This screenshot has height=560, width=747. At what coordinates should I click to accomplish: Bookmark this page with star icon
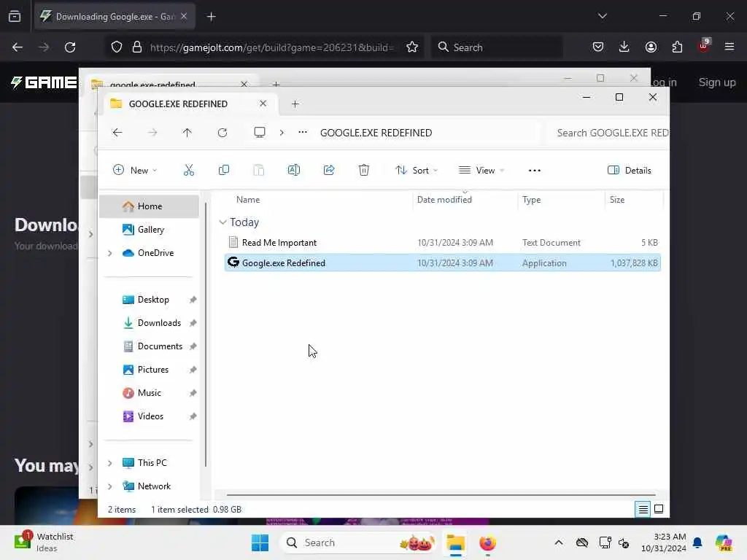point(411,47)
